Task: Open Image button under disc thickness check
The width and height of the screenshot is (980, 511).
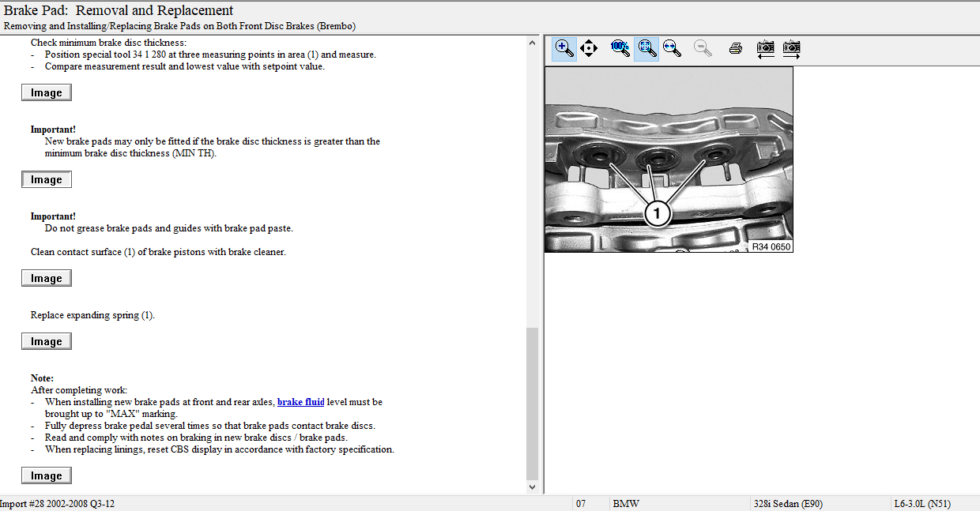Action: (47, 92)
